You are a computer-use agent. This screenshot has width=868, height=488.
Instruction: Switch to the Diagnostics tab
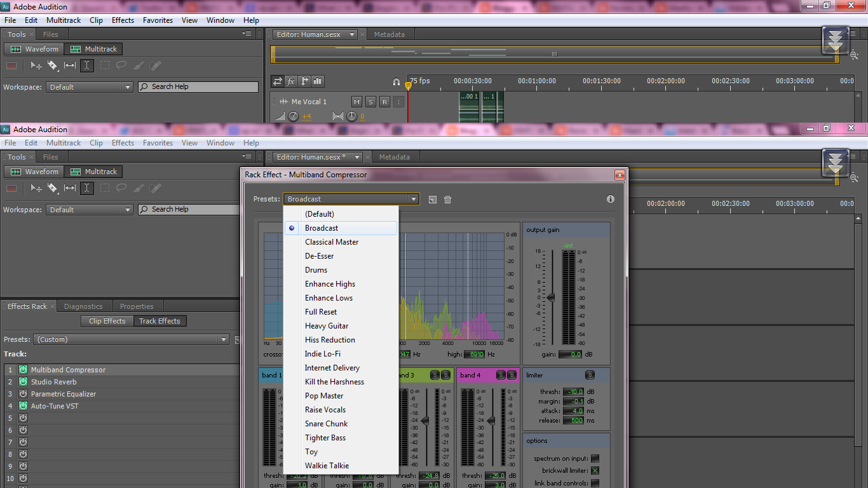84,306
